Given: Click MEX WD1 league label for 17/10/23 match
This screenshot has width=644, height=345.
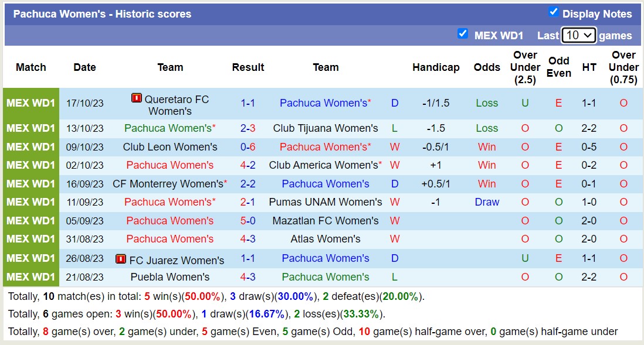Looking at the screenshot, I should tap(31, 103).
